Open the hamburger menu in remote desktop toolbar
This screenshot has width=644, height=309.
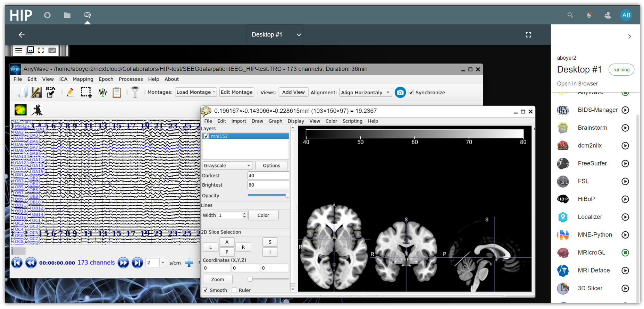click(18, 51)
